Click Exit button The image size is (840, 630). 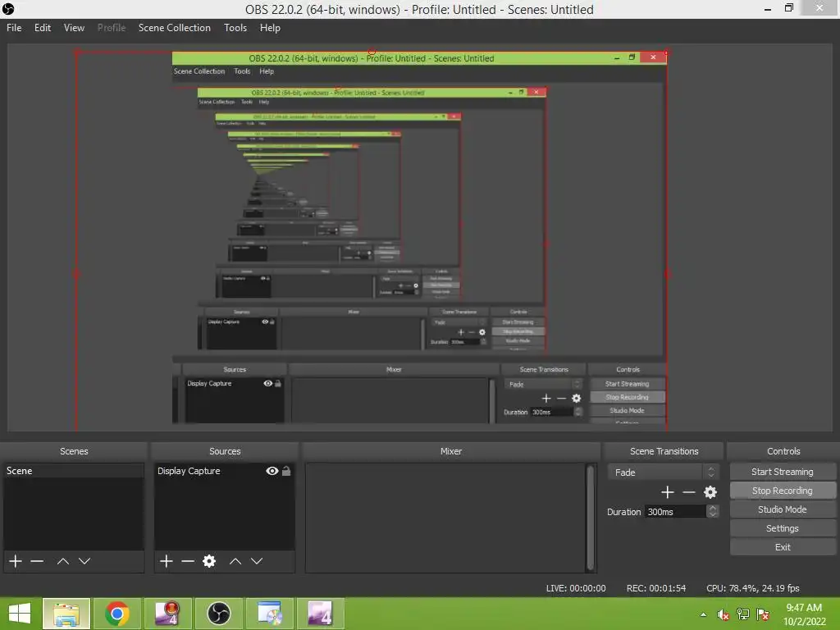pyautogui.click(x=782, y=547)
